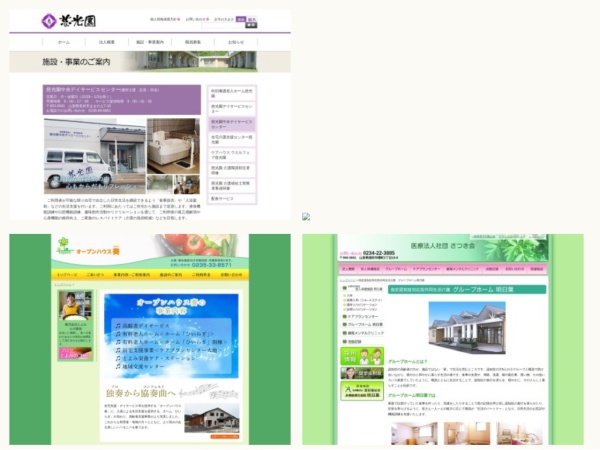600x450 pixels.
Task: Click 地域交流センター in the blue sky banner
Action: (142, 367)
